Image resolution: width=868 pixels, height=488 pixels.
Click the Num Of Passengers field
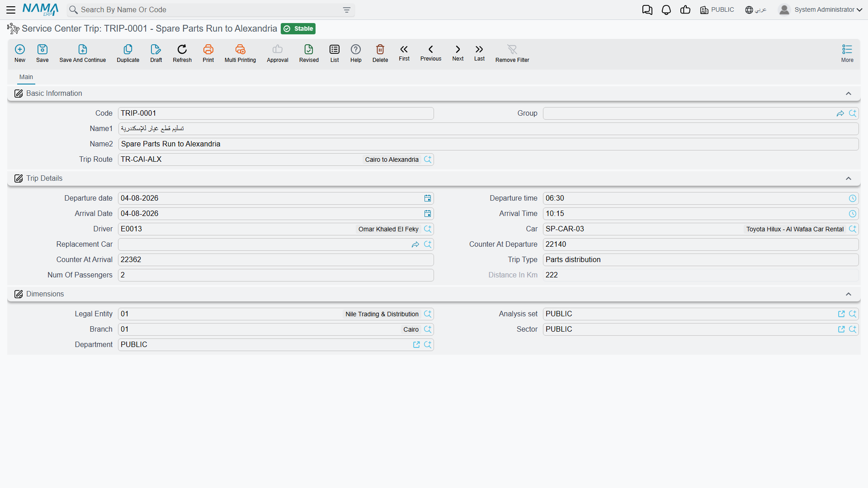pyautogui.click(x=276, y=275)
